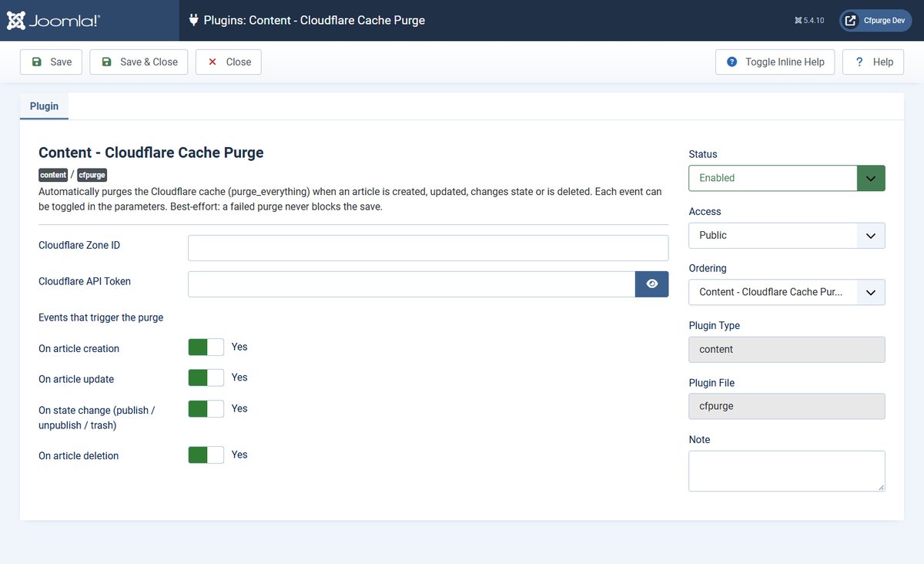Screen dimensions: 924x564
Task: Click the Content - Cloudflare Cache Purge heading
Action: 151,153
